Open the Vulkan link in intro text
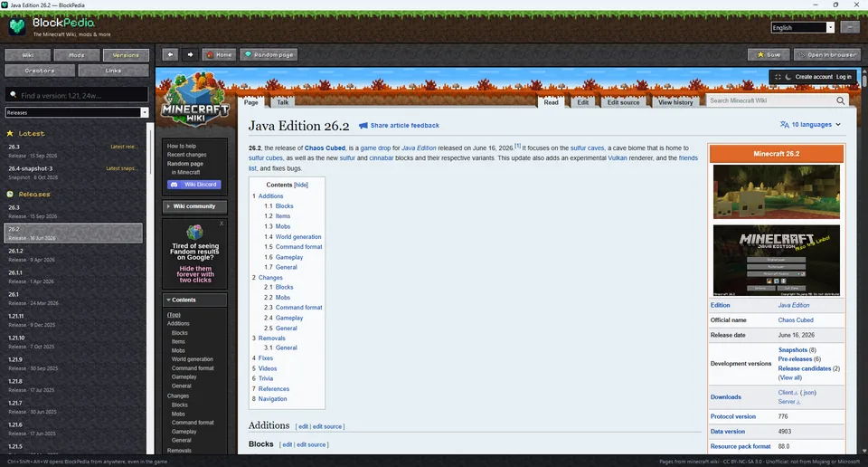The image size is (868, 467). tap(618, 158)
